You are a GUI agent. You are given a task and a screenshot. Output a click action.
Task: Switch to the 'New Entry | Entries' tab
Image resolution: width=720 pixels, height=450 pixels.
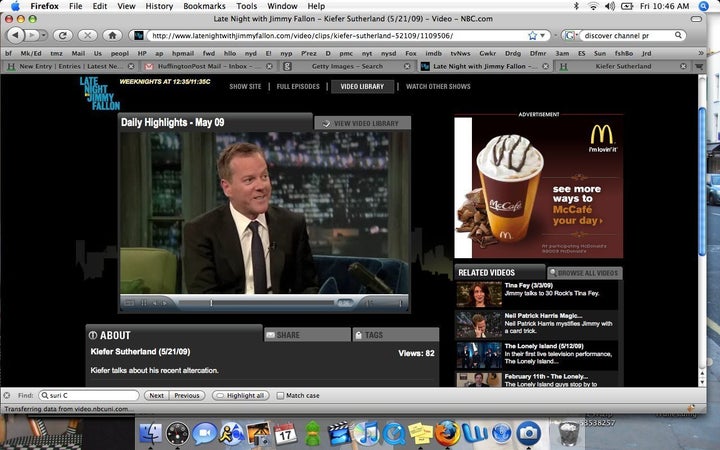coord(70,66)
